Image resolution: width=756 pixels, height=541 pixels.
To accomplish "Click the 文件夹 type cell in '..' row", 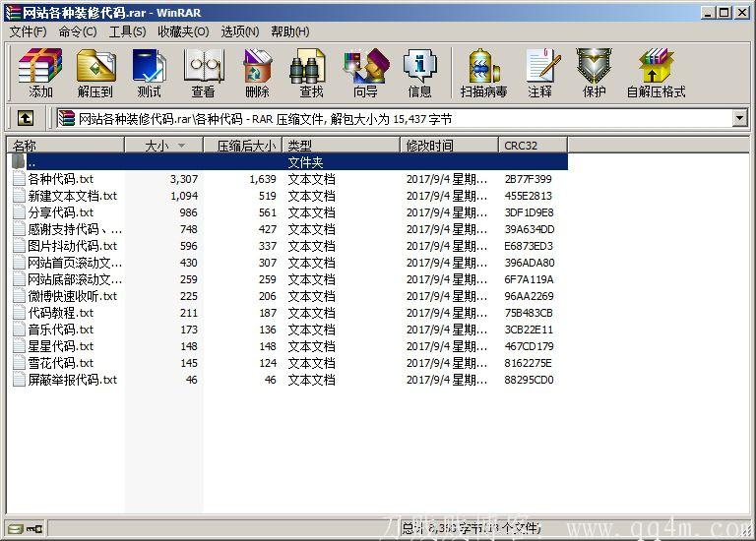I will pos(305,162).
